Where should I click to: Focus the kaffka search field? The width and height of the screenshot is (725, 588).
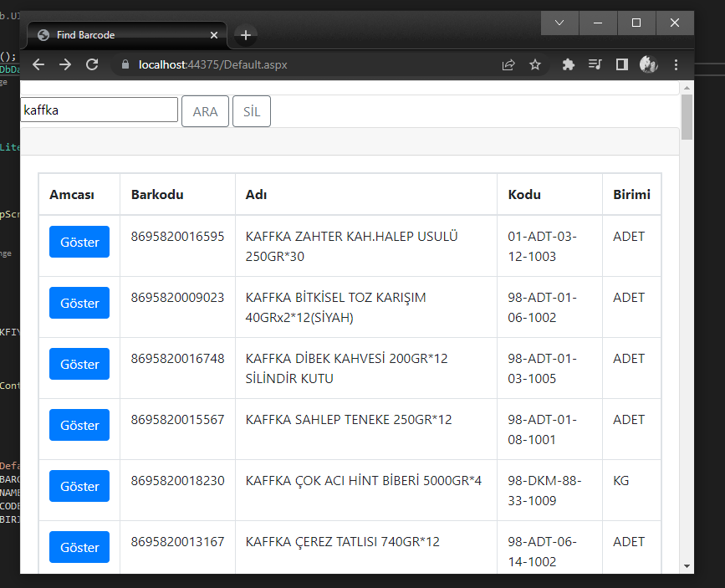[99, 110]
